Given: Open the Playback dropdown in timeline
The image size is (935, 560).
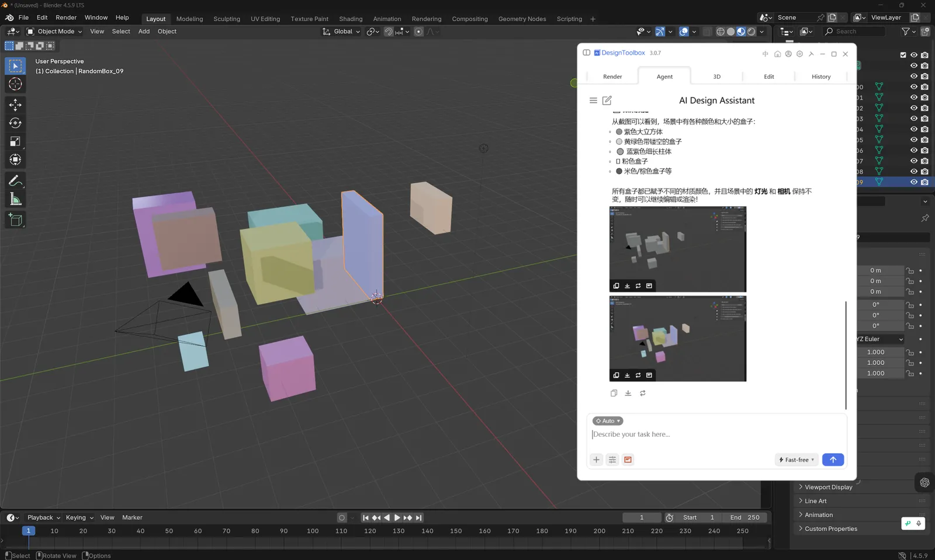Looking at the screenshot, I should [x=44, y=517].
